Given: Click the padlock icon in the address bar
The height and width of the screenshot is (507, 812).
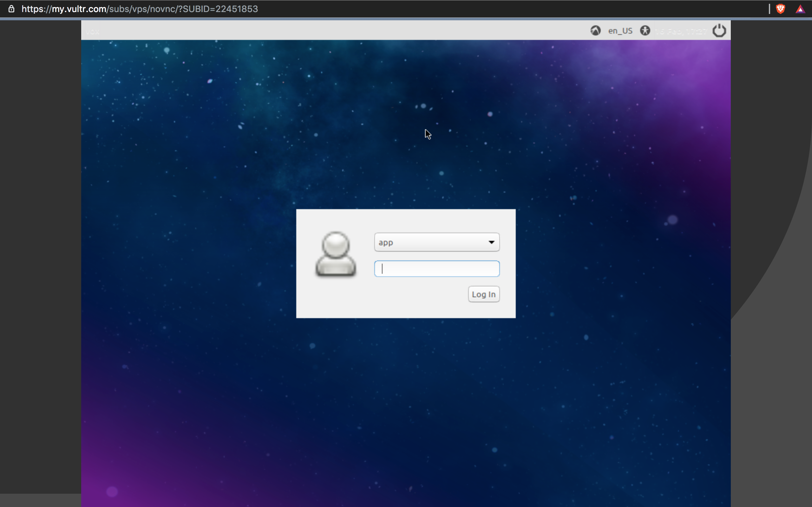Looking at the screenshot, I should point(11,9).
